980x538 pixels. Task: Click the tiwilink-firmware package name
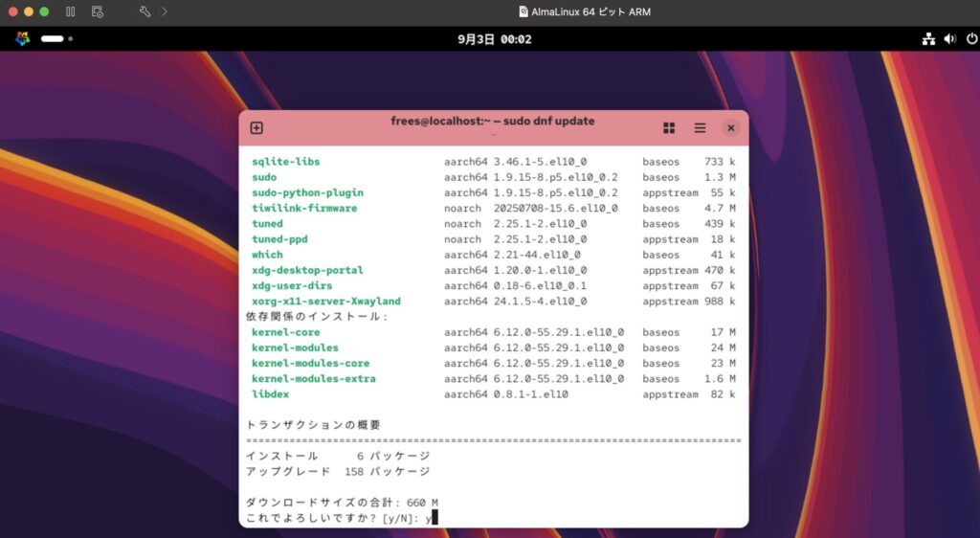click(304, 208)
